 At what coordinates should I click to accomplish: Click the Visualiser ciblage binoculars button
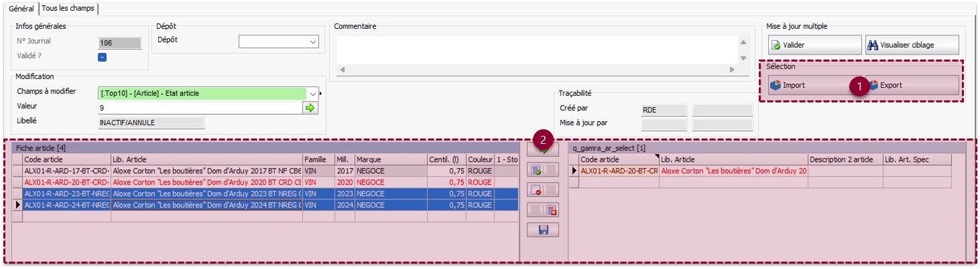pos(912,46)
